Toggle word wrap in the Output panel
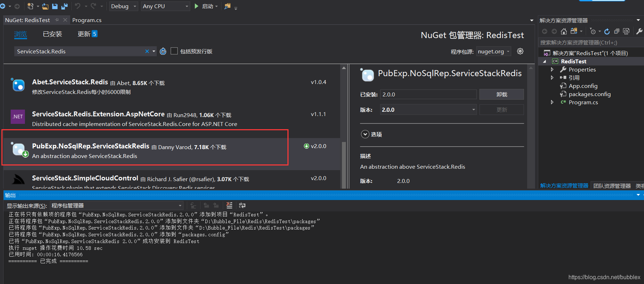644x284 pixels. coord(242,205)
